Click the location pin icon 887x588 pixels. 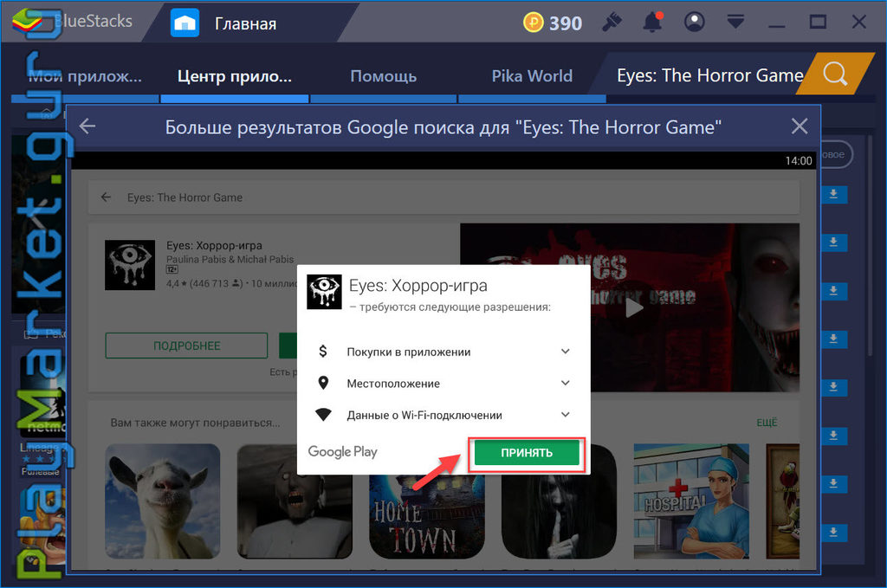coord(323,384)
